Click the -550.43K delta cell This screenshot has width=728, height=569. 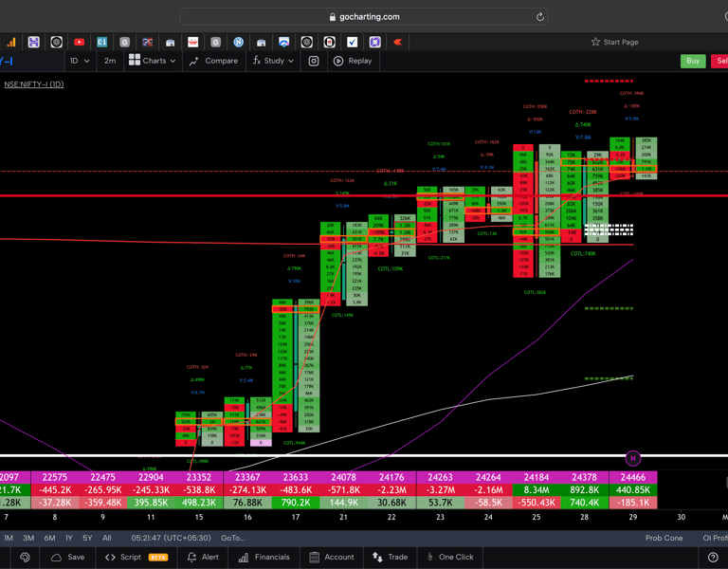tap(537, 503)
